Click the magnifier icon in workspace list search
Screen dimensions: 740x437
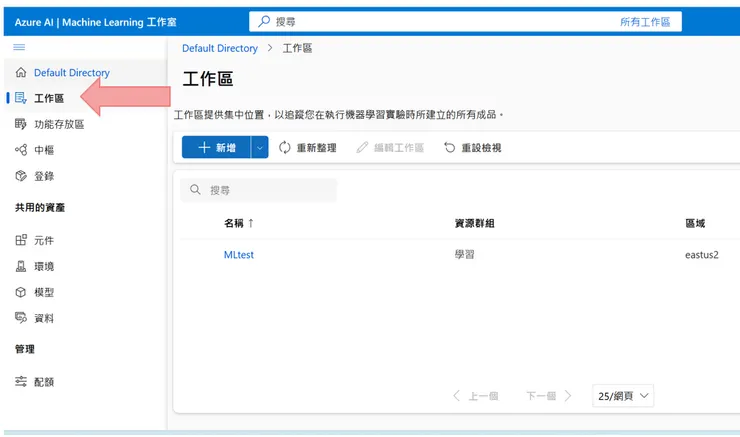pos(195,190)
